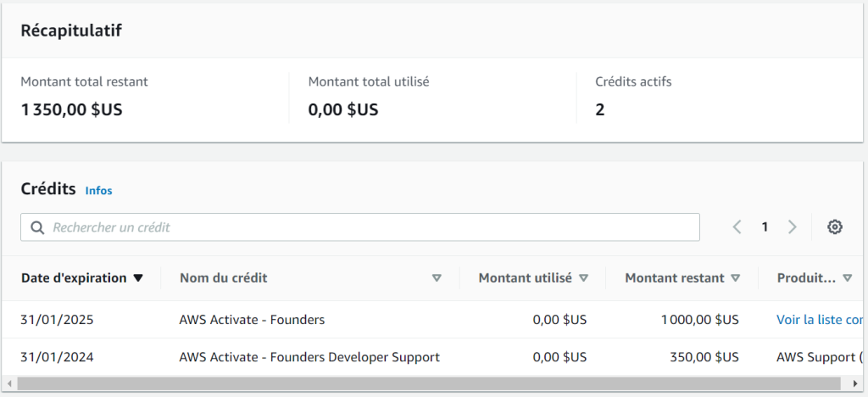The image size is (868, 397).
Task: Click the Récapitulatif heading
Action: pos(71,31)
